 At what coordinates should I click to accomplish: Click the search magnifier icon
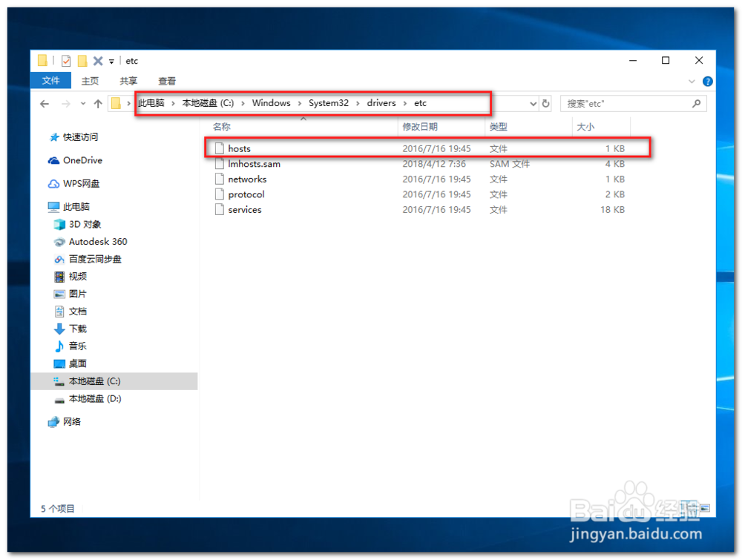(x=696, y=104)
